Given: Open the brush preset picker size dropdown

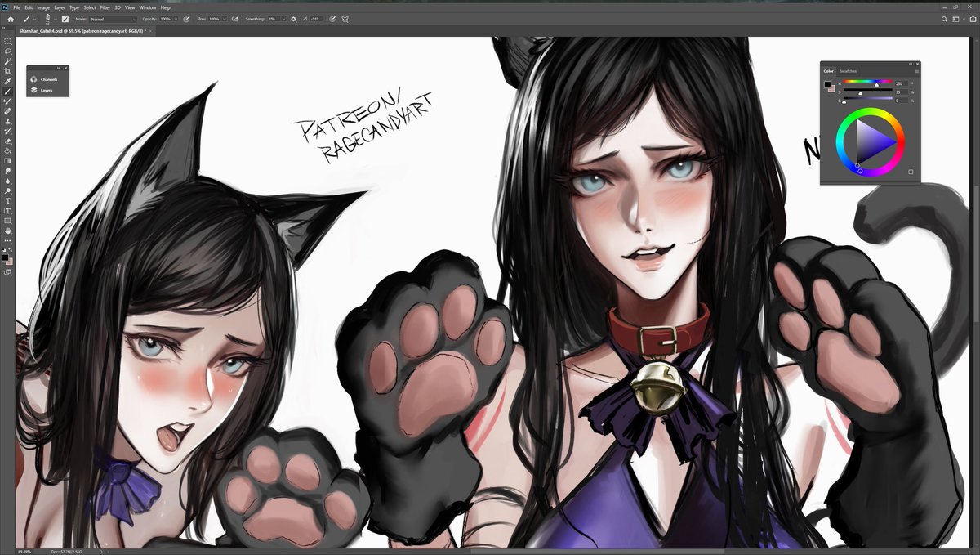Looking at the screenshot, I should tap(56, 19).
